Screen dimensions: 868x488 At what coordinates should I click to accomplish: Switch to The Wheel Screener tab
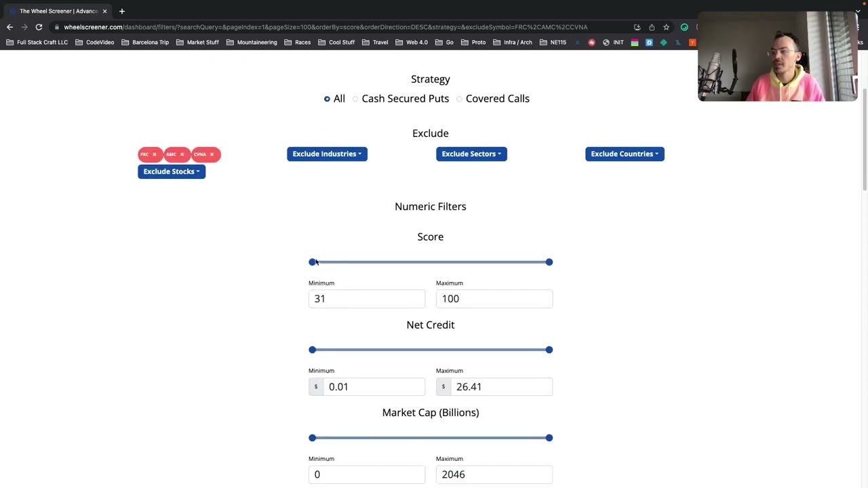[x=58, y=11]
